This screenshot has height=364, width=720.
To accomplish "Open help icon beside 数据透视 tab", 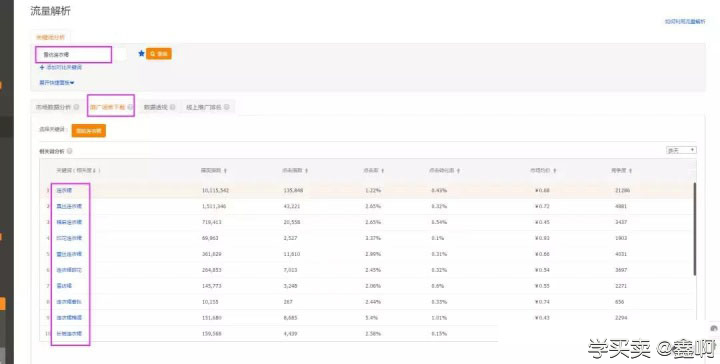I will click(173, 107).
